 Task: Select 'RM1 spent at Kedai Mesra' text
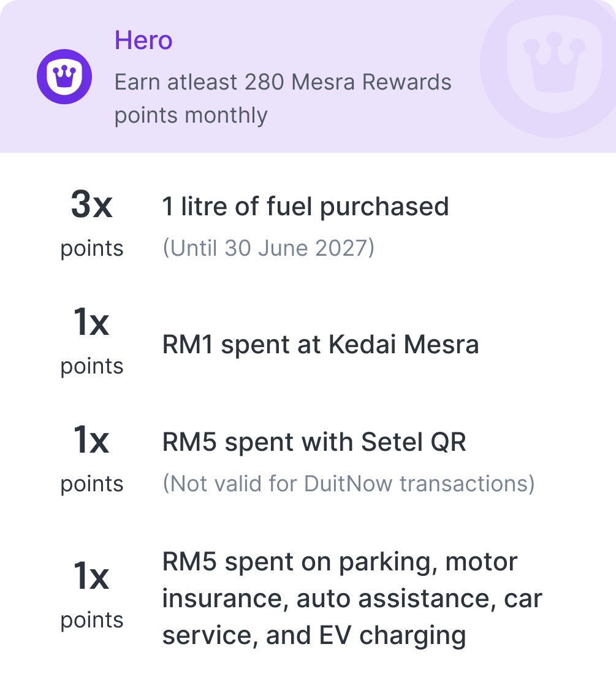(x=321, y=344)
